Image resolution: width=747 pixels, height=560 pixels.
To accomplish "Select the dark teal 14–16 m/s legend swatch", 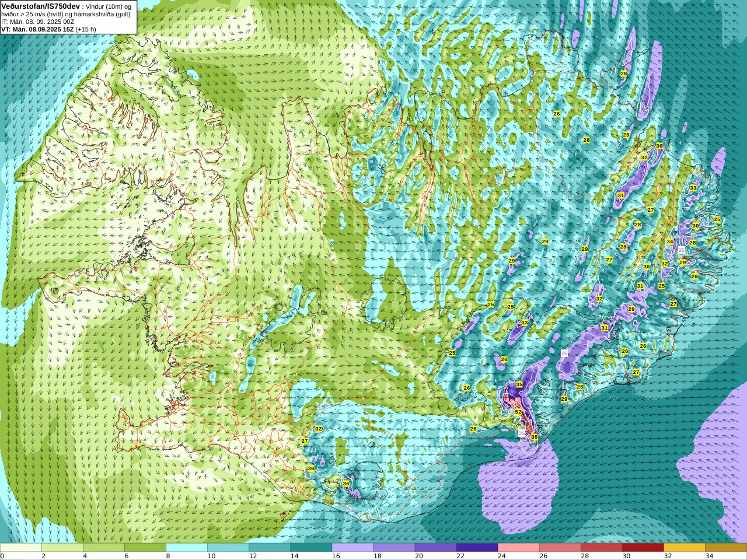I will point(311,548).
